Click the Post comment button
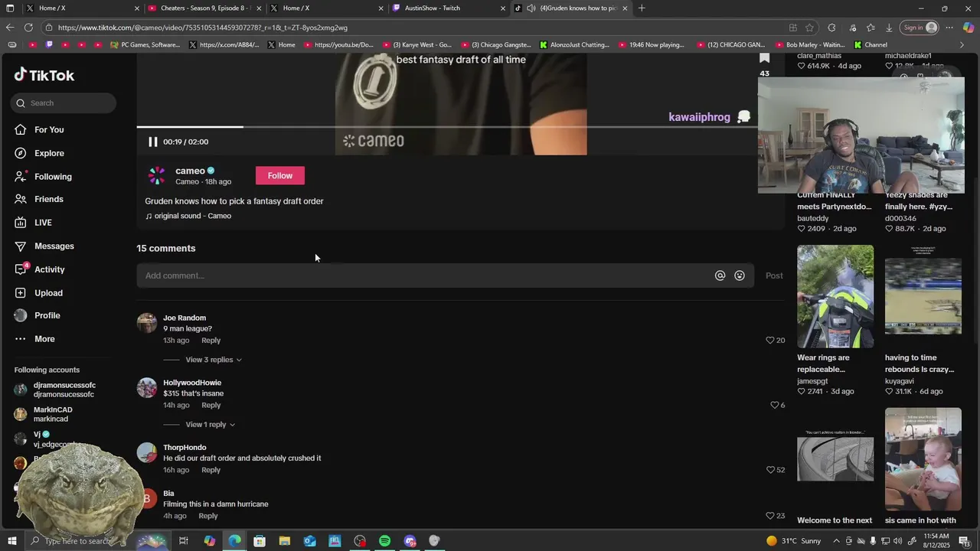 pyautogui.click(x=774, y=275)
